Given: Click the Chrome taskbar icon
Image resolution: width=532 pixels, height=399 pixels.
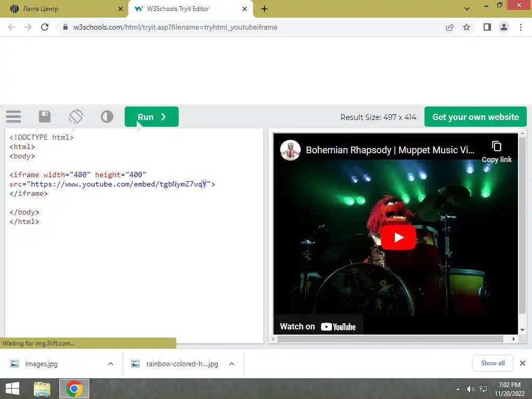Looking at the screenshot, I should point(74,389).
